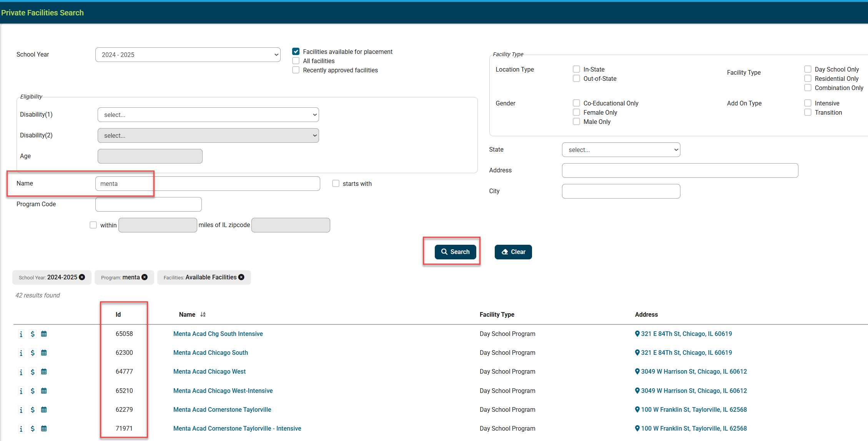Viewport: 868px width, 441px height.
Task: Open the School Year dropdown
Action: tap(188, 55)
